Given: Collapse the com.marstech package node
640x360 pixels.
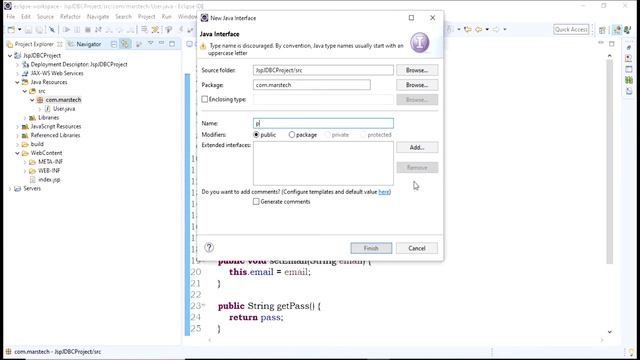Looking at the screenshot, I should (x=32, y=100).
